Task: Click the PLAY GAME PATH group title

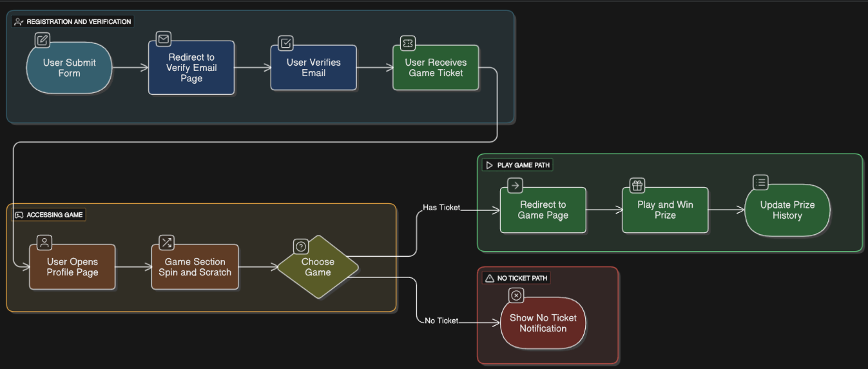Action: coord(523,165)
